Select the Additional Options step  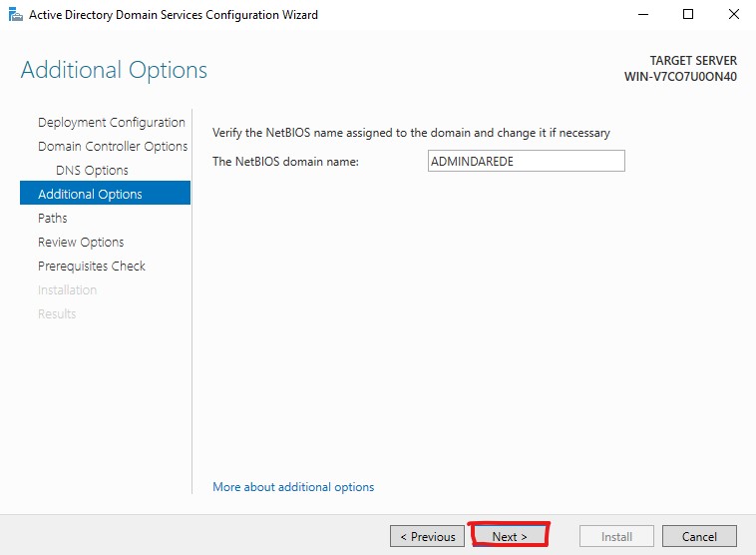[x=105, y=193]
